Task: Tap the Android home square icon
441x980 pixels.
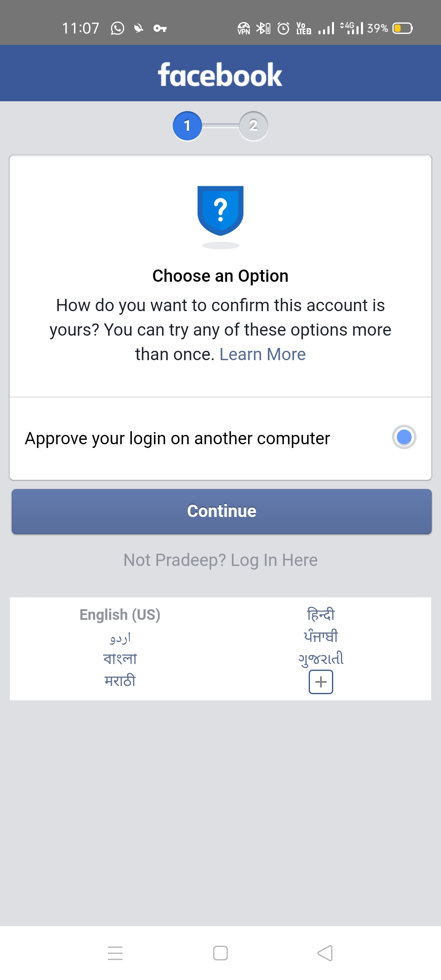Action: pos(220,953)
